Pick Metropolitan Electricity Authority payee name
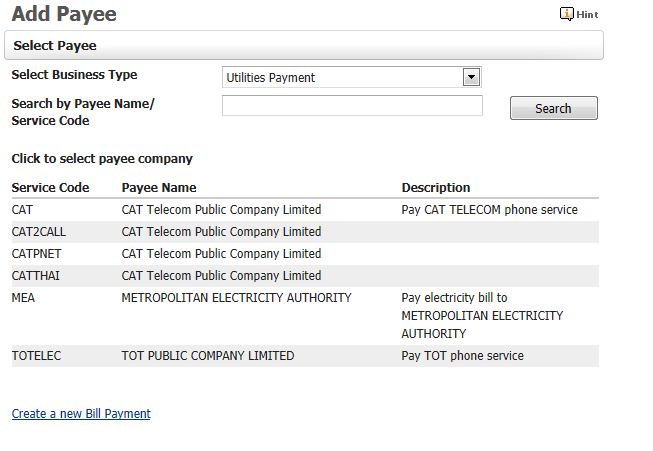Viewport: 653px width, 451px height. pyautogui.click(x=237, y=298)
